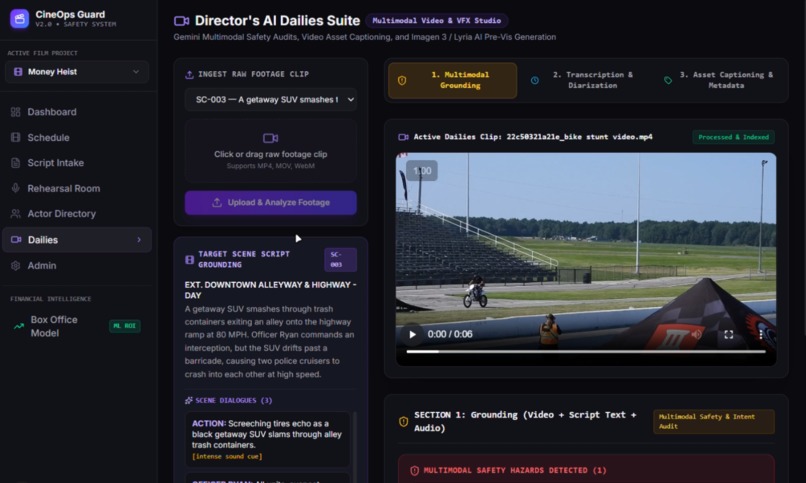The width and height of the screenshot is (806, 483).
Task: Click the Multimodal Safety & Intent Audit badge
Action: tap(713, 421)
